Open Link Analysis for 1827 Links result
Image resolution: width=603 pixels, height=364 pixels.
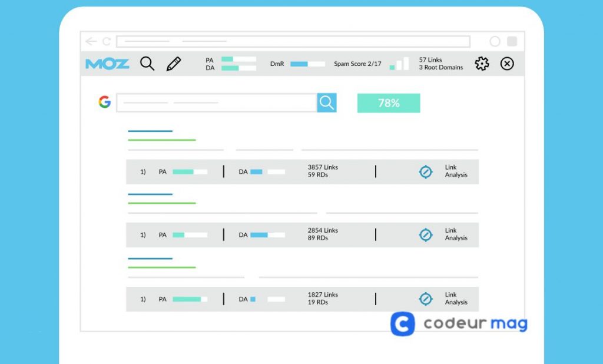[456, 298]
